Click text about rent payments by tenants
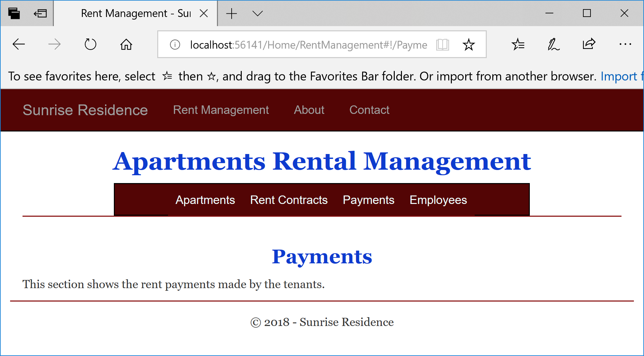Image resolution: width=644 pixels, height=356 pixels. pos(174,284)
